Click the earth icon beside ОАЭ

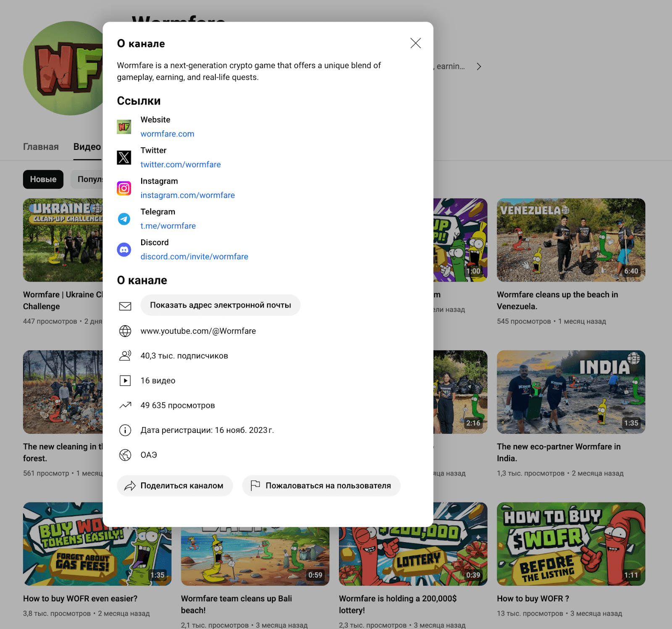125,455
